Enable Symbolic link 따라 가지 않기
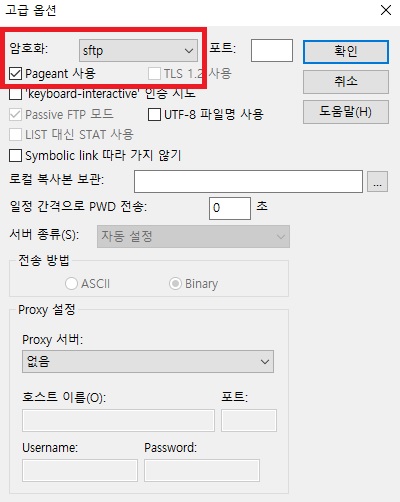Image resolution: width=400 pixels, height=502 pixels. [15, 155]
